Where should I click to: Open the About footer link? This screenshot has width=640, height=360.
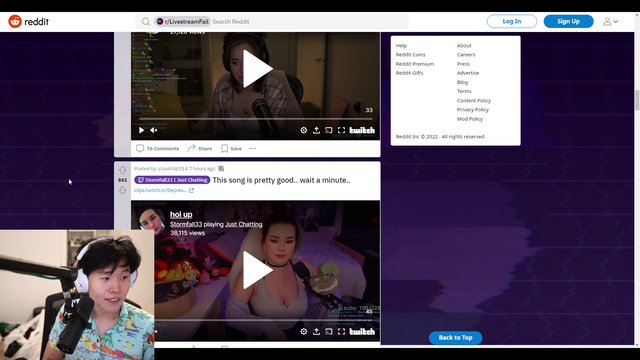point(464,46)
